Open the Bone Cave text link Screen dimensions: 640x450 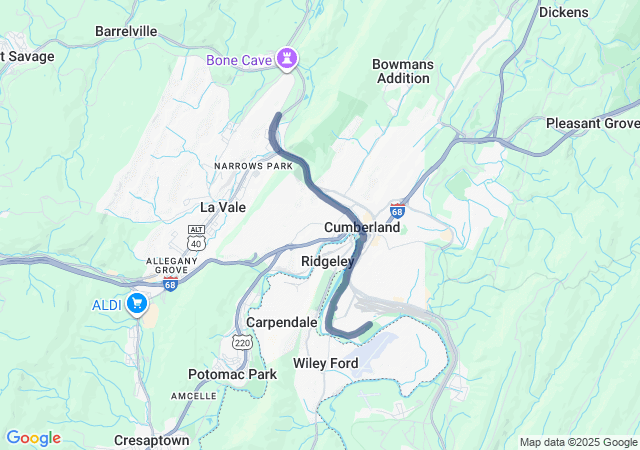point(239,60)
